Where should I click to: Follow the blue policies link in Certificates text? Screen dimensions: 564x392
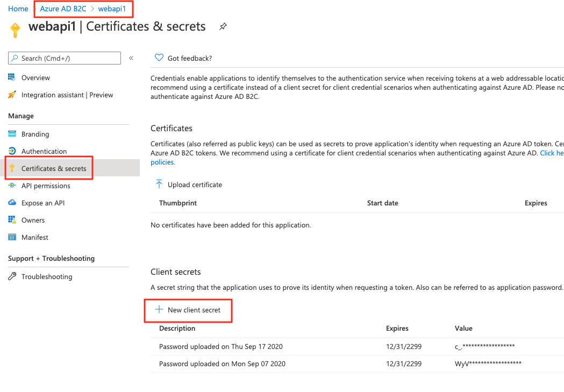click(162, 162)
